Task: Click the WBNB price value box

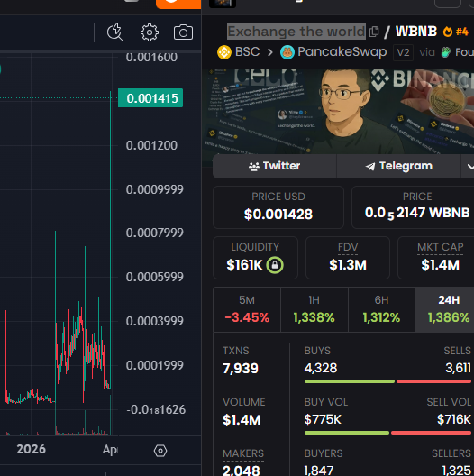Action: click(x=413, y=207)
